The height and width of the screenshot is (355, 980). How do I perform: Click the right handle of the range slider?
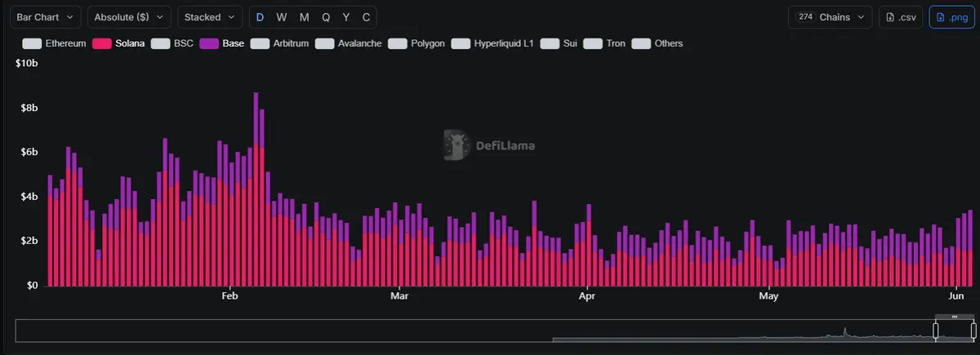click(x=973, y=331)
